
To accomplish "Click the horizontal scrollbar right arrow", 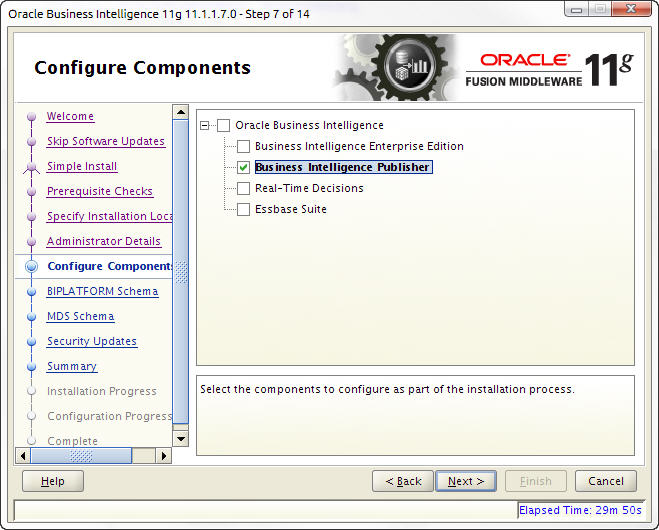I will [x=164, y=456].
